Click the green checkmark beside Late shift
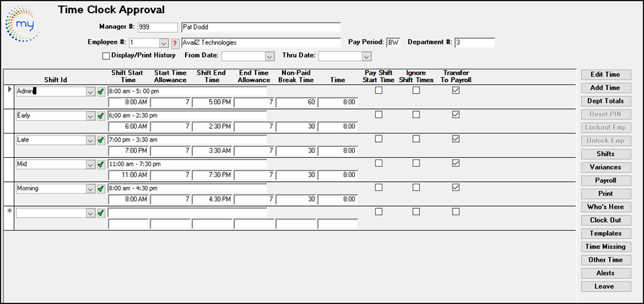The width and height of the screenshot is (644, 304). (101, 140)
